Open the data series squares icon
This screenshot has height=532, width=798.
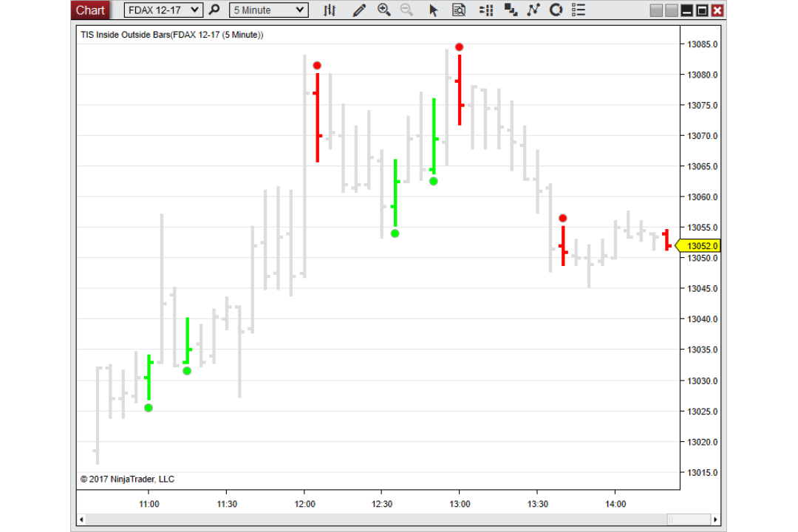coord(511,10)
